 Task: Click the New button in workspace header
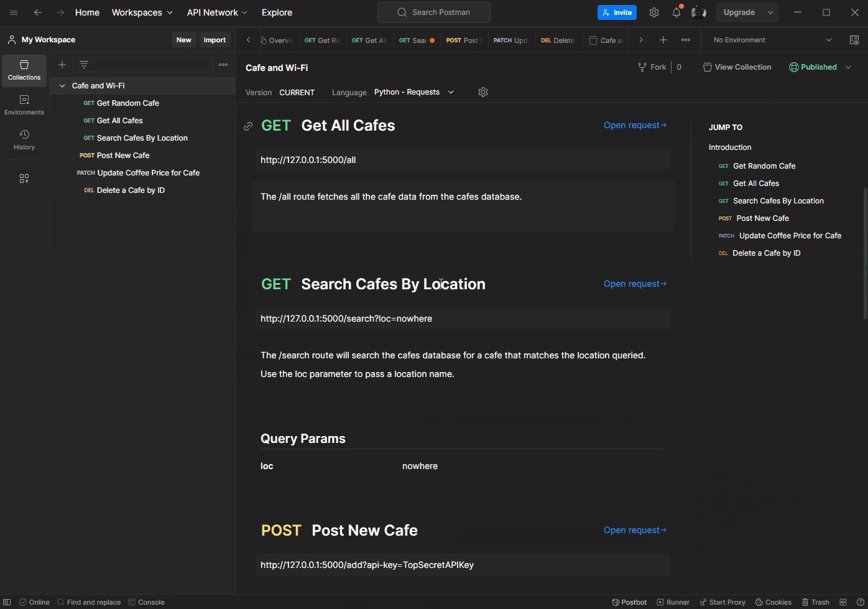point(183,40)
